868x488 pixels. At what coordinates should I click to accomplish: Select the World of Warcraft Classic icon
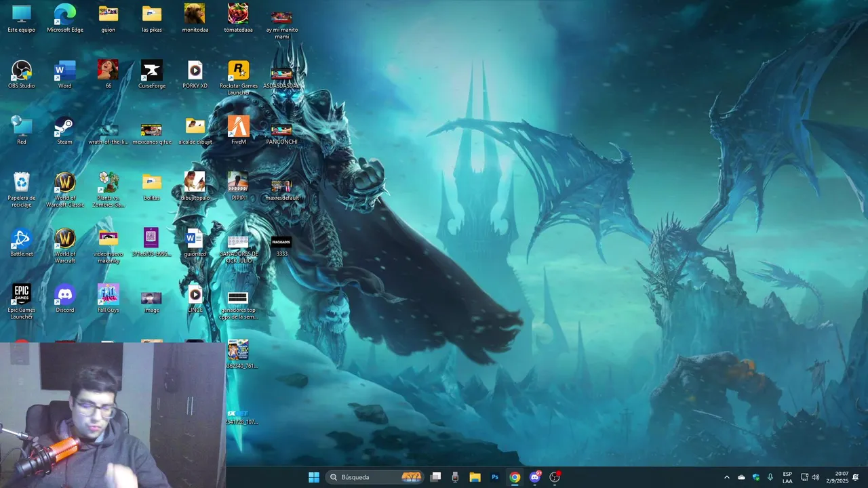click(x=65, y=189)
